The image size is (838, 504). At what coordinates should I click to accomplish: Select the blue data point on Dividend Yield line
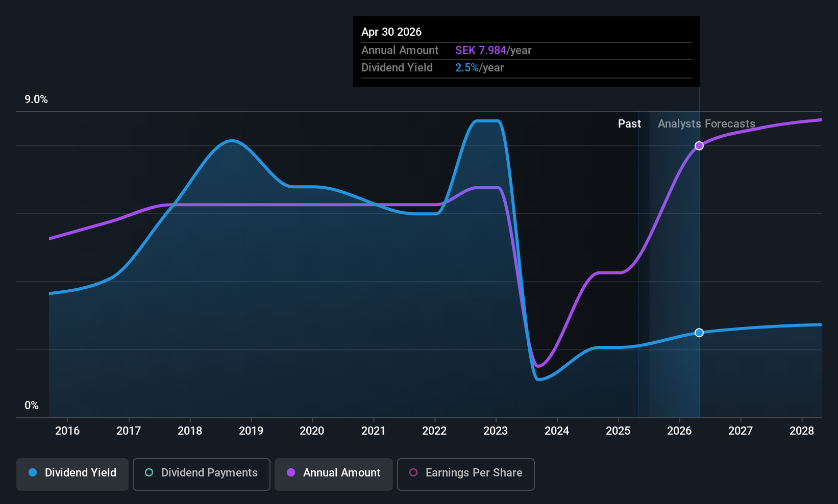point(699,333)
